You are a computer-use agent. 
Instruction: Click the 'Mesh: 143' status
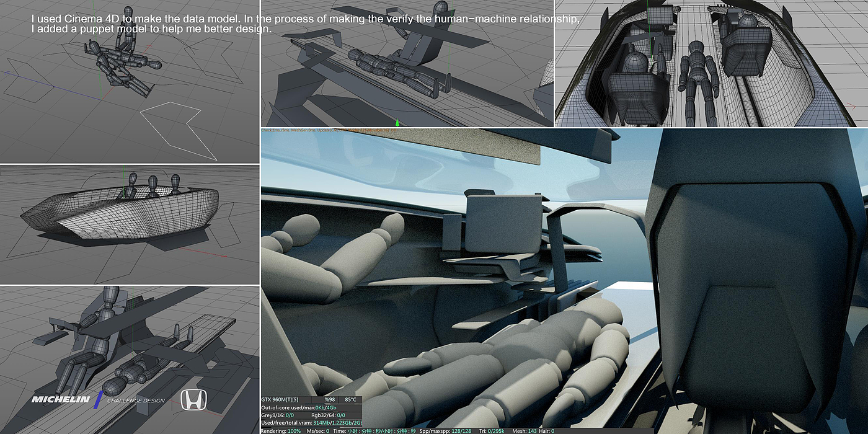(x=525, y=430)
